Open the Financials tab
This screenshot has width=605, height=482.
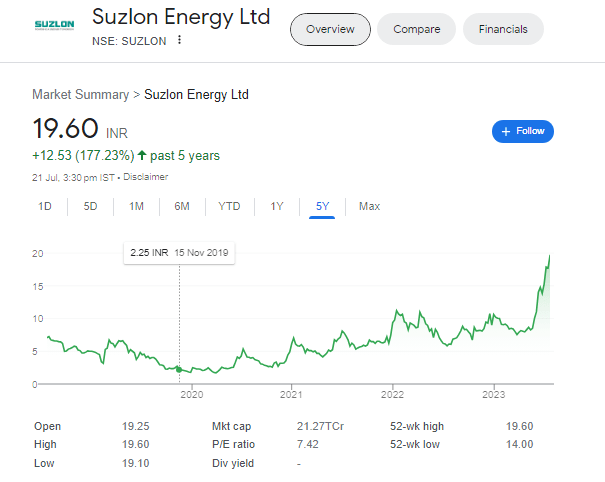pyautogui.click(x=503, y=29)
